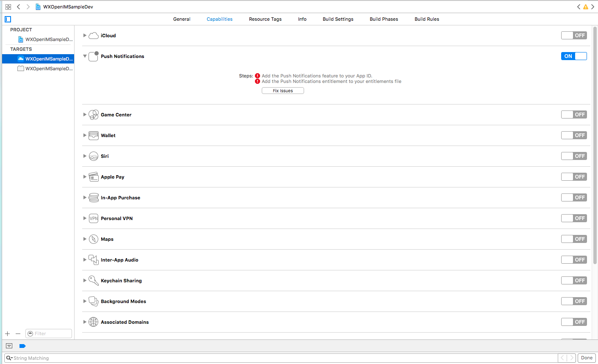Click the Done button
The width and height of the screenshot is (598, 364).
coord(587,358)
